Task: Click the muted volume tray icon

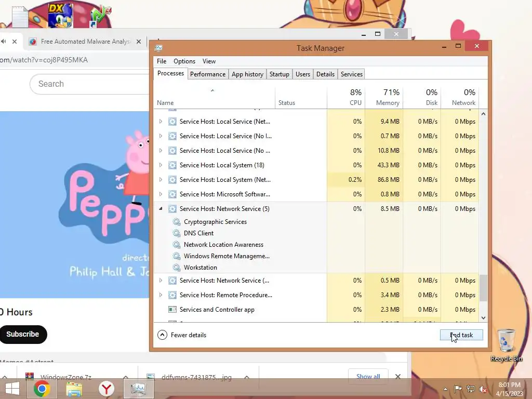Action: coord(483,389)
